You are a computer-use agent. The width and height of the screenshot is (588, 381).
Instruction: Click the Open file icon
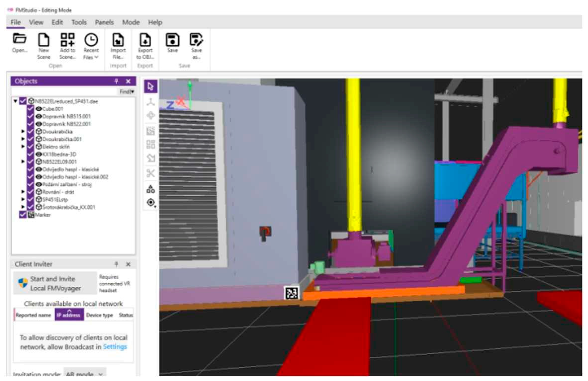pyautogui.click(x=20, y=39)
